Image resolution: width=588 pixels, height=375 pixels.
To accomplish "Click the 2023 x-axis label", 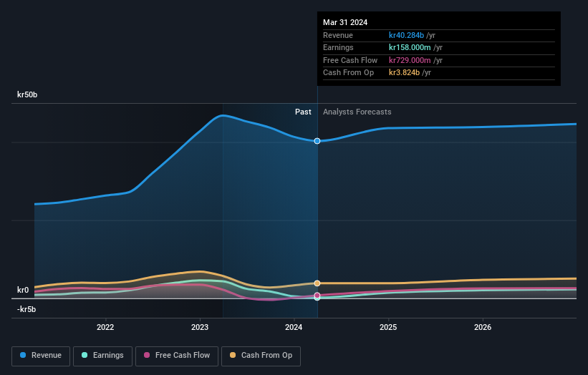I will [x=200, y=327].
